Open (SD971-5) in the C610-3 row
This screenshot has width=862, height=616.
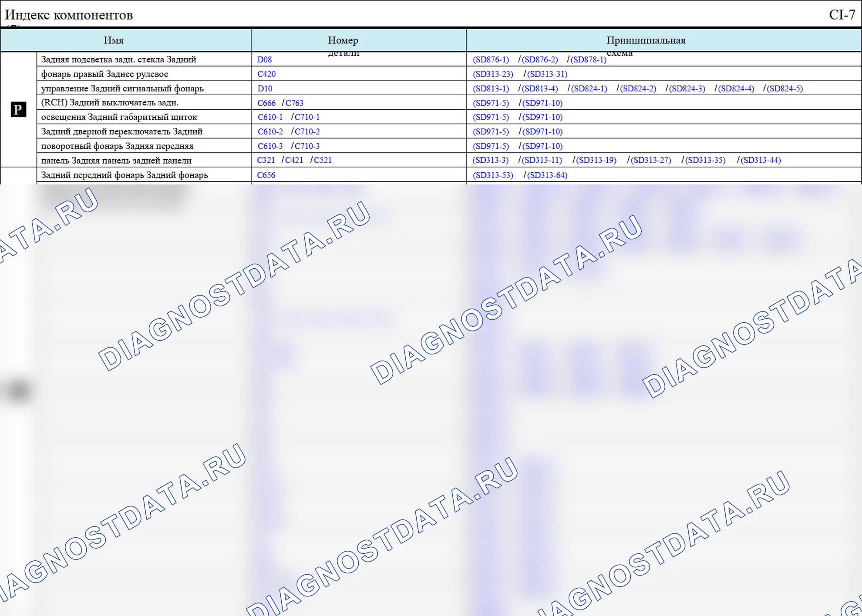491,146
